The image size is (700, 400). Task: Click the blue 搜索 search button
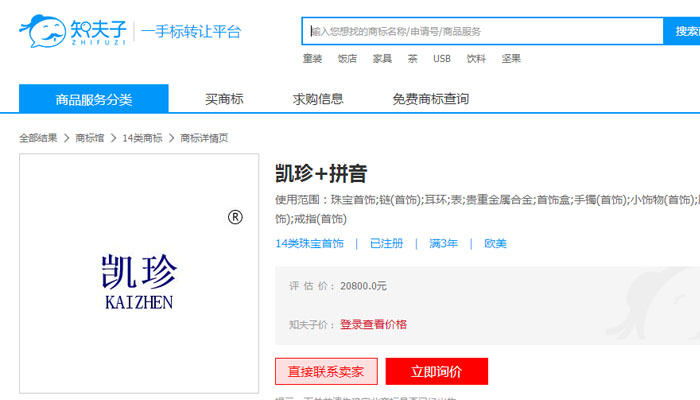[x=682, y=31]
